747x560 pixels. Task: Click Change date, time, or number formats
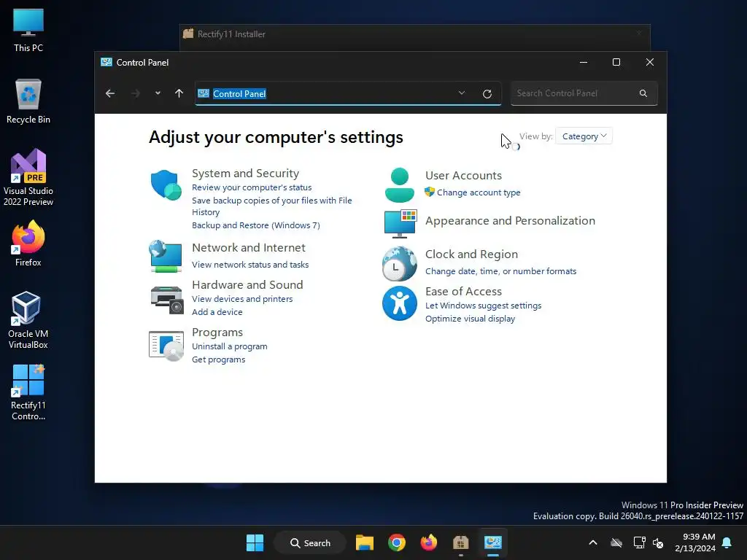tap(500, 271)
